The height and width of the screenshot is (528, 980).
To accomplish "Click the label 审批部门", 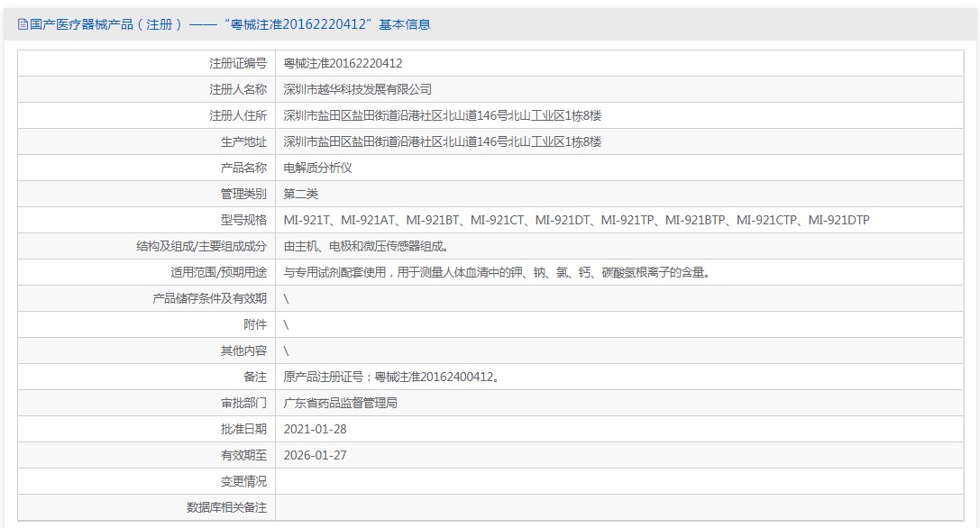I will click(x=243, y=403).
